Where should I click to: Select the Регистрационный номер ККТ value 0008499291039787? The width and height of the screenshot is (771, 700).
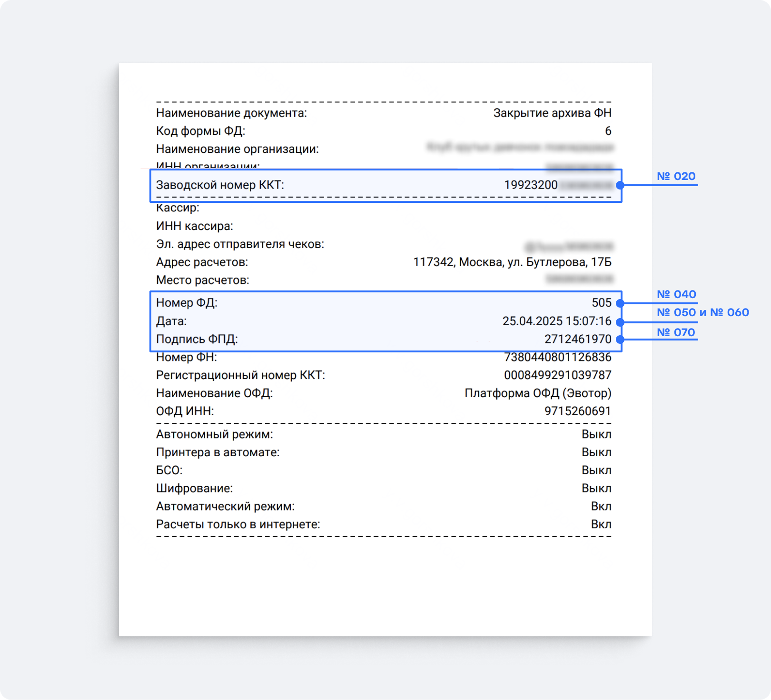point(557,375)
